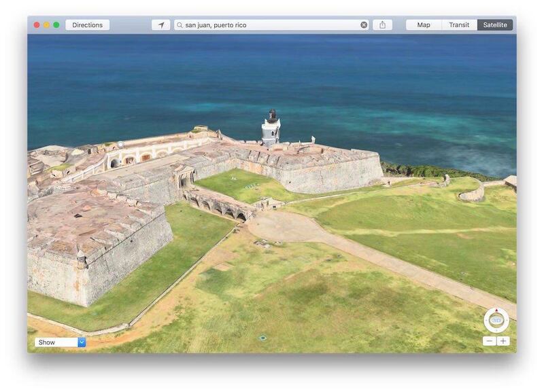Click the blue arrow on the Show dropdown
The height and width of the screenshot is (392, 544).
pyautogui.click(x=82, y=342)
